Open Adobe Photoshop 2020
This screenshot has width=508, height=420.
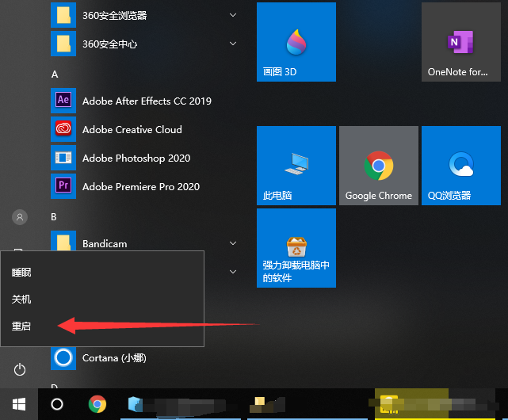[140, 158]
